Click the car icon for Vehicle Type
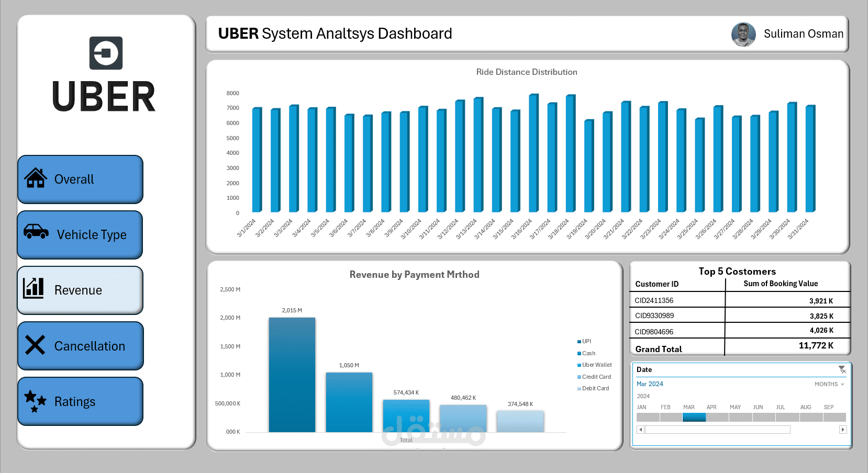 tap(36, 231)
